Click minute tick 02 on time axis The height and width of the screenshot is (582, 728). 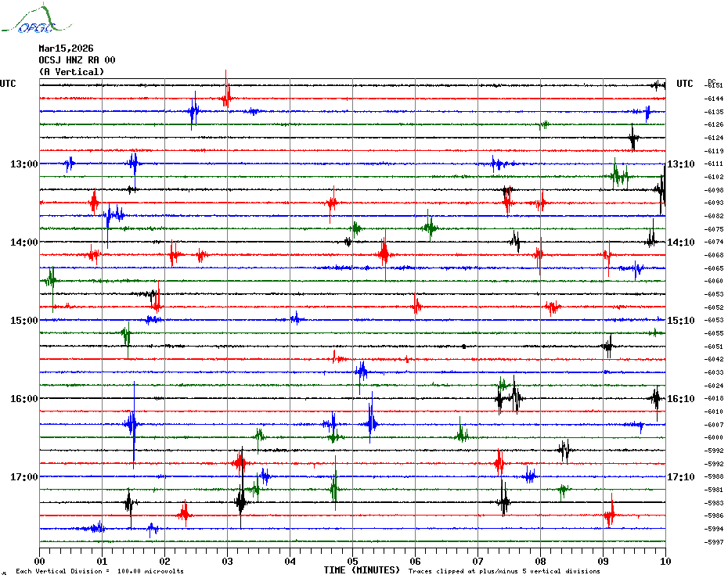pos(165,561)
